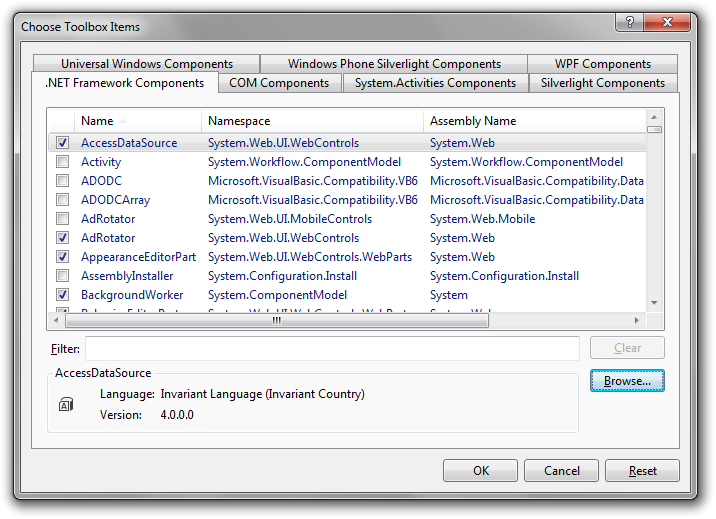Click the help question mark button

[630, 22]
